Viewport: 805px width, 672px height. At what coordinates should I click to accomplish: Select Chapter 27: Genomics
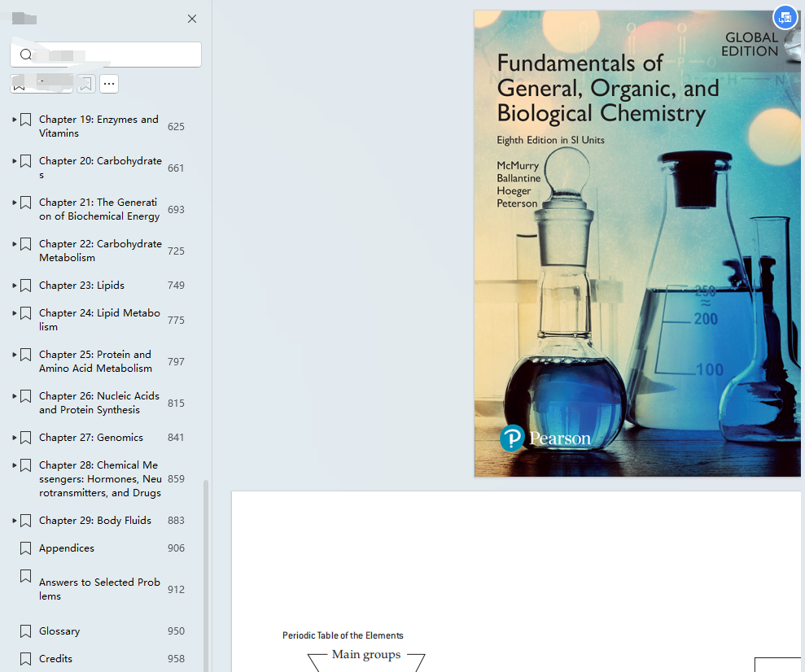(91, 438)
